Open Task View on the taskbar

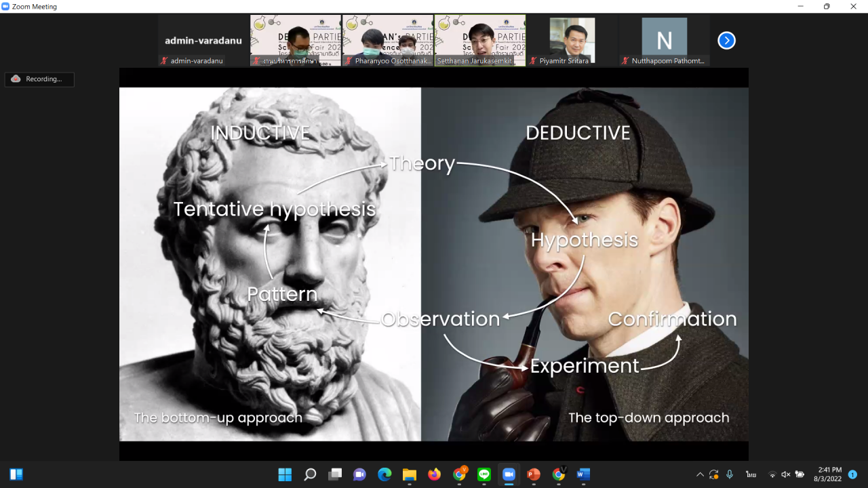335,474
